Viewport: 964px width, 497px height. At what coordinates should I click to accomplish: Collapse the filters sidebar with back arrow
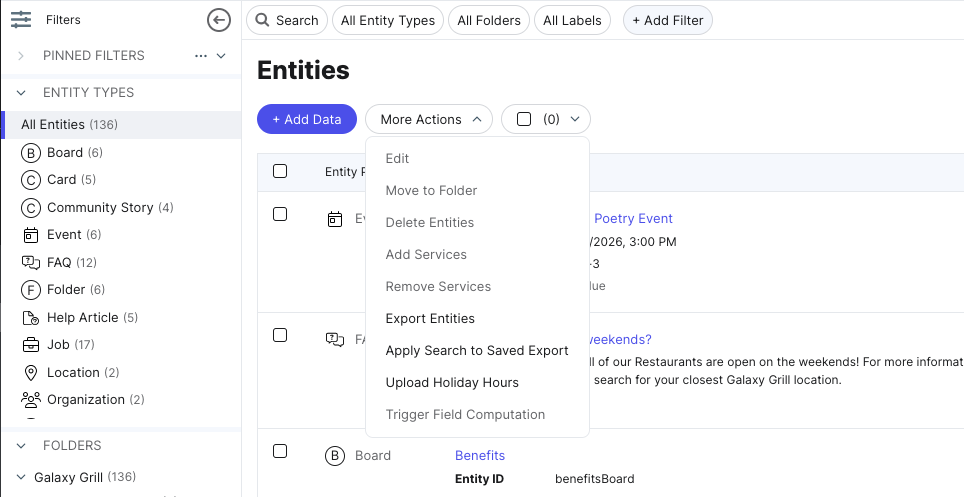(219, 20)
